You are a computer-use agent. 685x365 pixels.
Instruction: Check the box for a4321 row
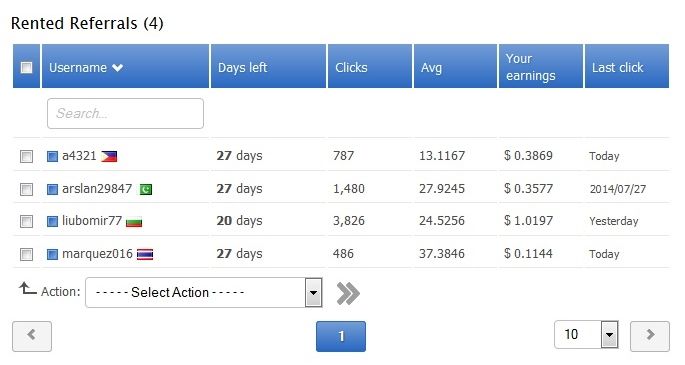tap(26, 156)
